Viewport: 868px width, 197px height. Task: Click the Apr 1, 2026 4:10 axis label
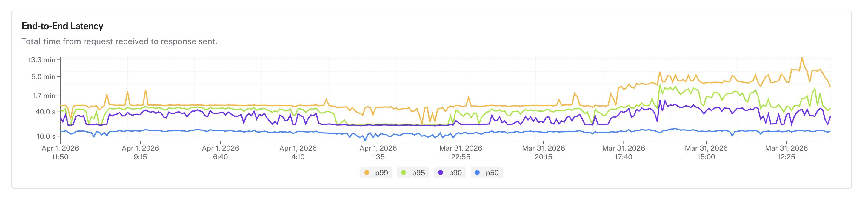tap(298, 153)
